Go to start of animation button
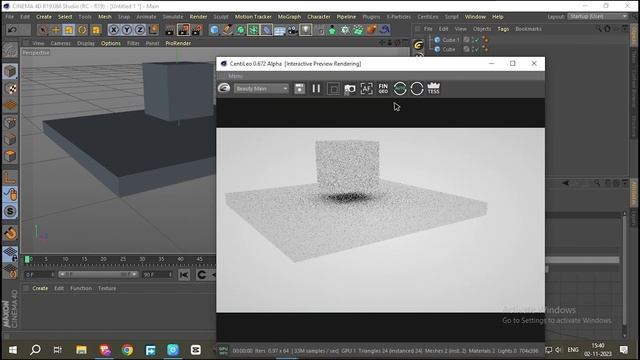 click(184, 275)
